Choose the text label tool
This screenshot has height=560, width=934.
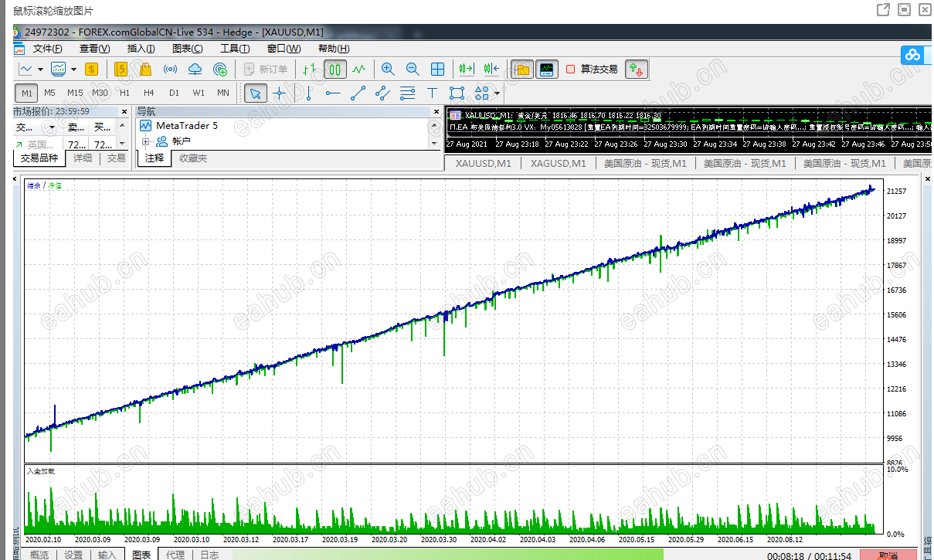(x=432, y=93)
